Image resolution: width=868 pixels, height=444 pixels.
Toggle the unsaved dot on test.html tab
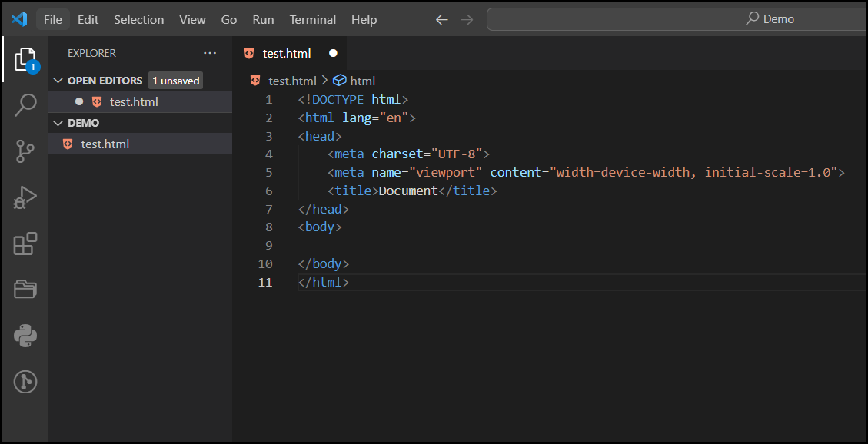pos(333,53)
